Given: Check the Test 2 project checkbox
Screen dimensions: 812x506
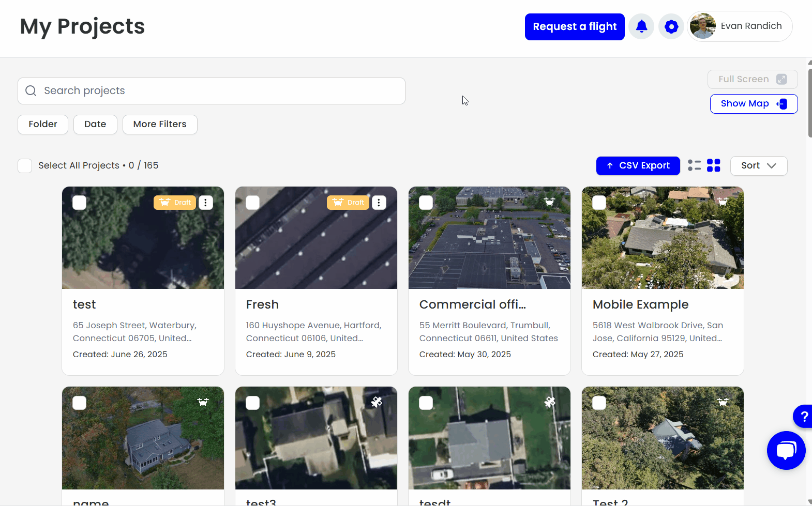Looking at the screenshot, I should click(x=599, y=403).
